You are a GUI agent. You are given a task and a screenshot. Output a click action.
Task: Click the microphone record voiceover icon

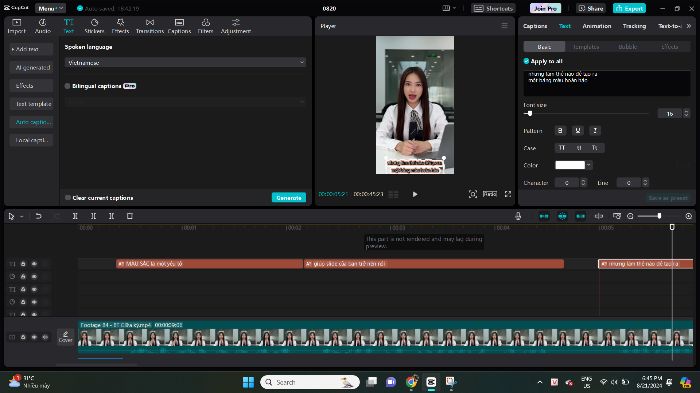tap(518, 216)
